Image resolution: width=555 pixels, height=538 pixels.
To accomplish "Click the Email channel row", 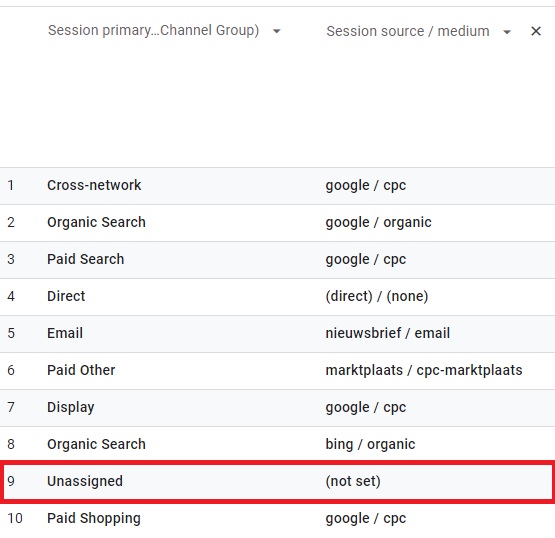I will click(x=278, y=333).
